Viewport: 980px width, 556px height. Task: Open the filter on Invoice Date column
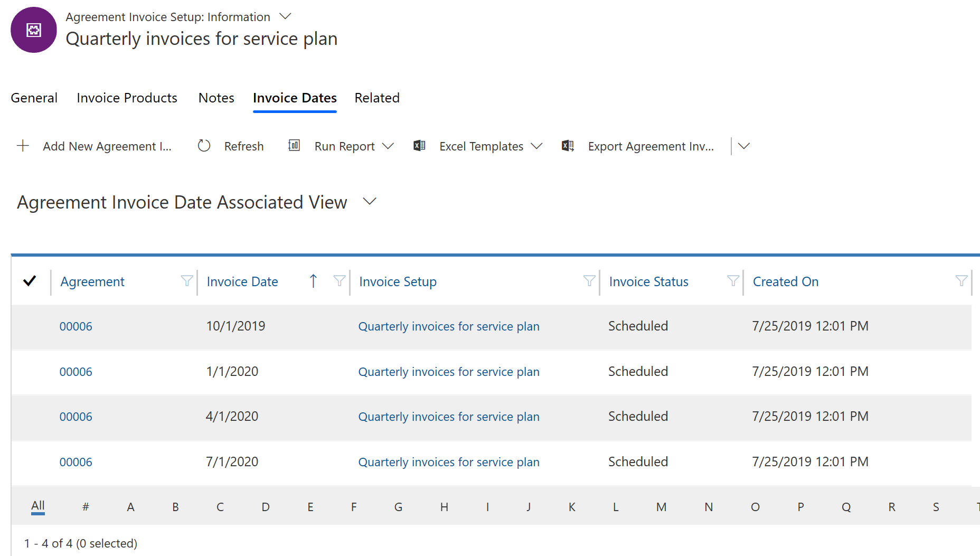tap(340, 281)
